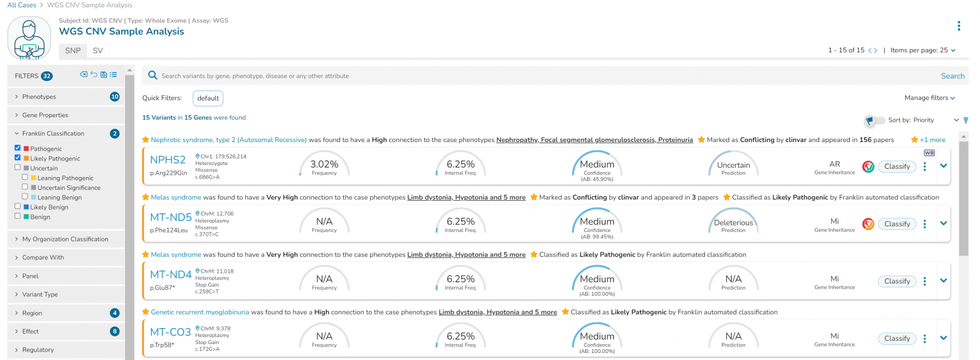The image size is (980, 360).
Task: Uncheck the Pathogenic classification checkbox
Action: pyautogui.click(x=18, y=148)
